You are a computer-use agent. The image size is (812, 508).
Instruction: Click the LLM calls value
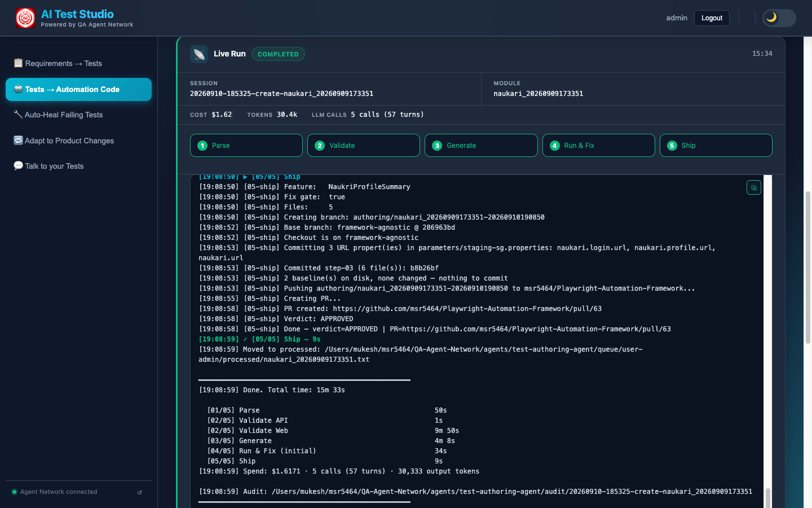tap(387, 115)
